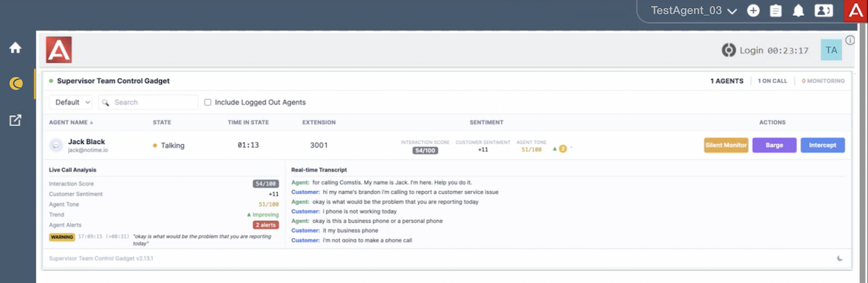Click the 51/100 agent tone in agent row
The width and height of the screenshot is (868, 283).
pyautogui.click(x=532, y=150)
